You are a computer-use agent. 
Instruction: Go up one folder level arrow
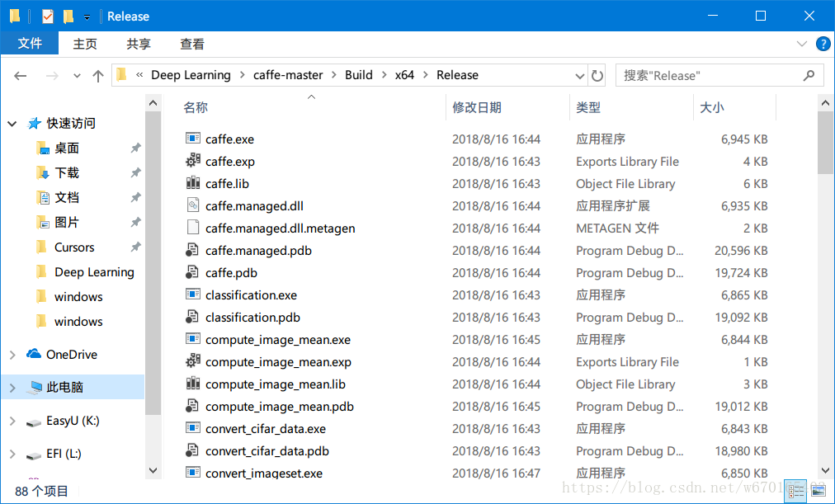coord(98,76)
